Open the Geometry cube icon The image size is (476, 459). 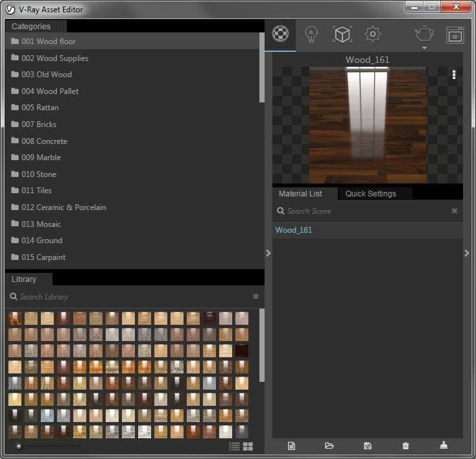click(x=342, y=34)
